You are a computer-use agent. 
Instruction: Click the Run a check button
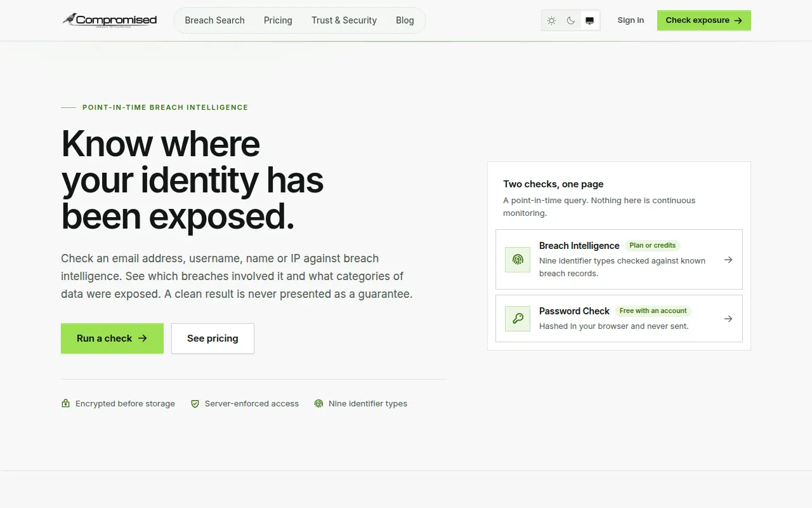click(x=112, y=338)
